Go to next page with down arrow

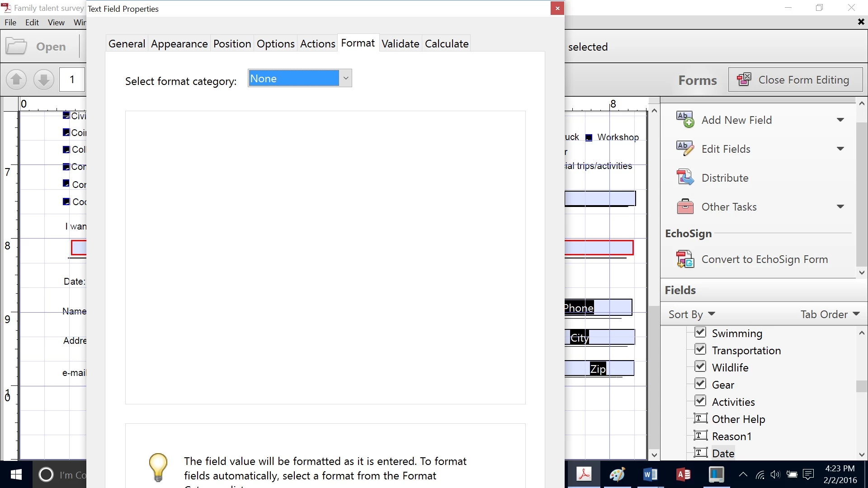pyautogui.click(x=44, y=80)
